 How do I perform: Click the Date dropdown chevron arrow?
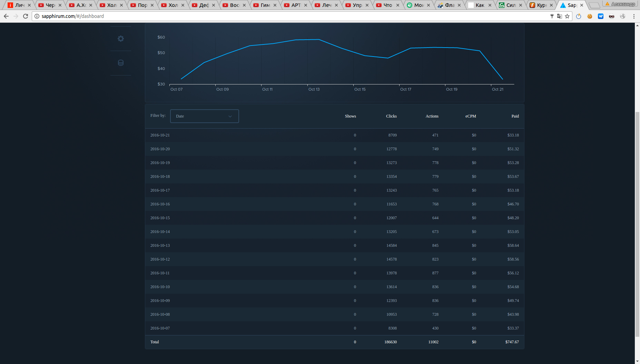[x=230, y=116]
